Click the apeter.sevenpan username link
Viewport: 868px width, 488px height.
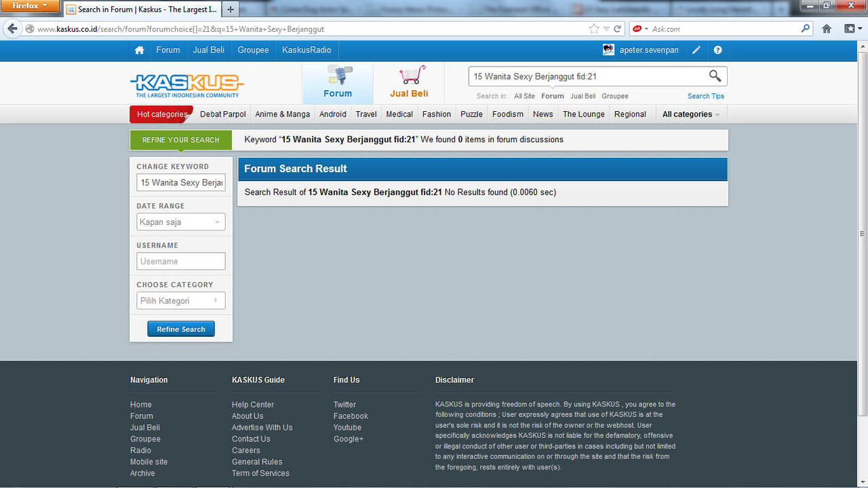click(649, 50)
